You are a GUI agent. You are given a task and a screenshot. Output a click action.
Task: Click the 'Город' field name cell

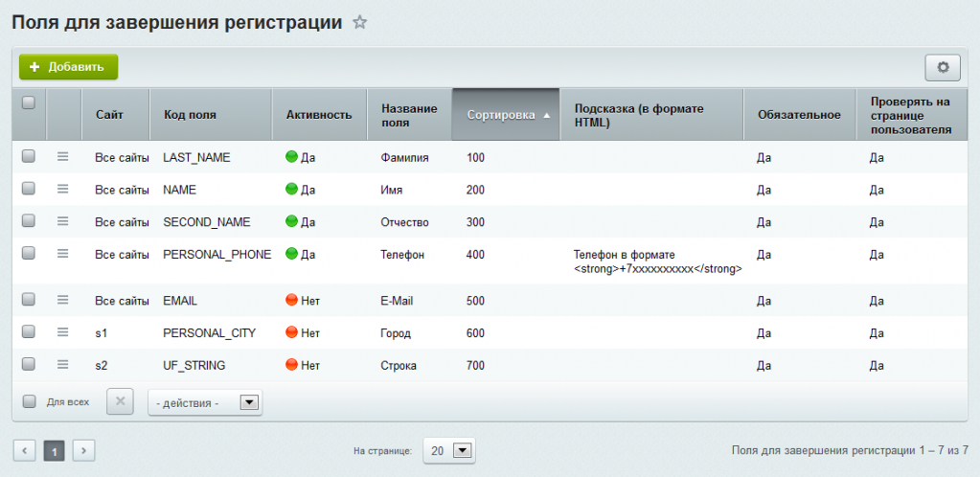click(395, 333)
